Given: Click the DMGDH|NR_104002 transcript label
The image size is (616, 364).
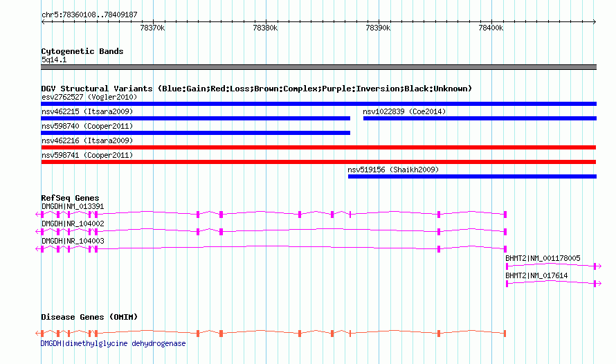Looking at the screenshot, I should point(73,224).
